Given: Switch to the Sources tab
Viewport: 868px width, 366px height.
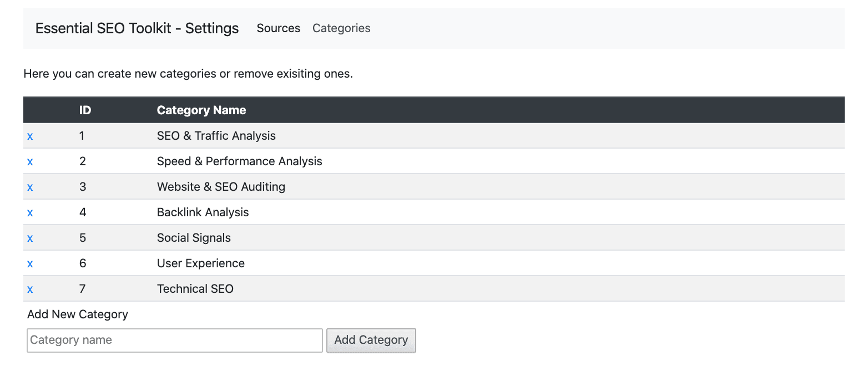Looking at the screenshot, I should [278, 28].
